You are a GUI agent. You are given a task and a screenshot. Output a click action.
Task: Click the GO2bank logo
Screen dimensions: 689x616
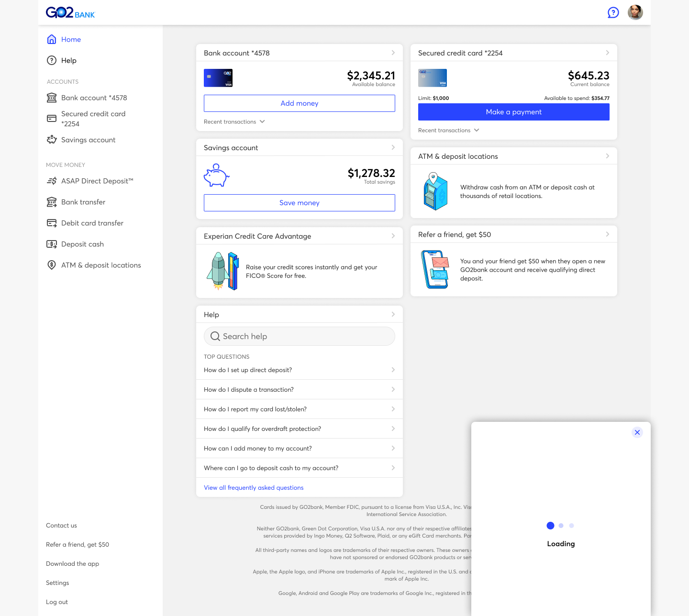click(x=70, y=13)
